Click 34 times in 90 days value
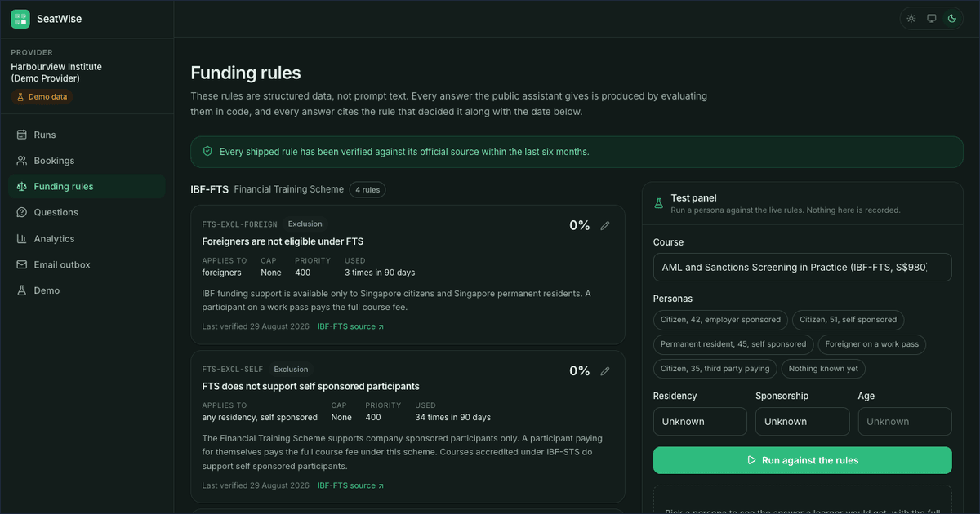The width and height of the screenshot is (980, 514). coord(453,417)
